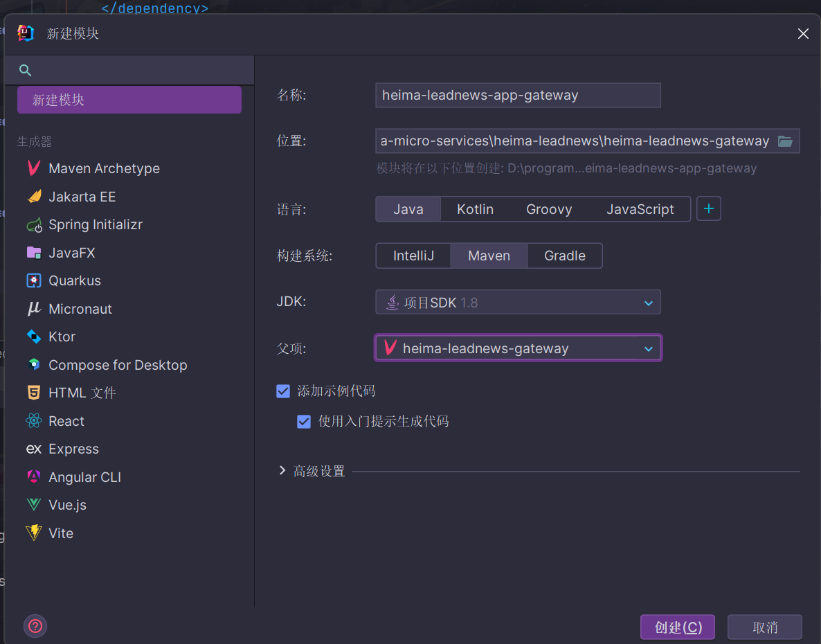Click the Spring Initializr icon
This screenshot has width=821, height=644.
(x=33, y=225)
